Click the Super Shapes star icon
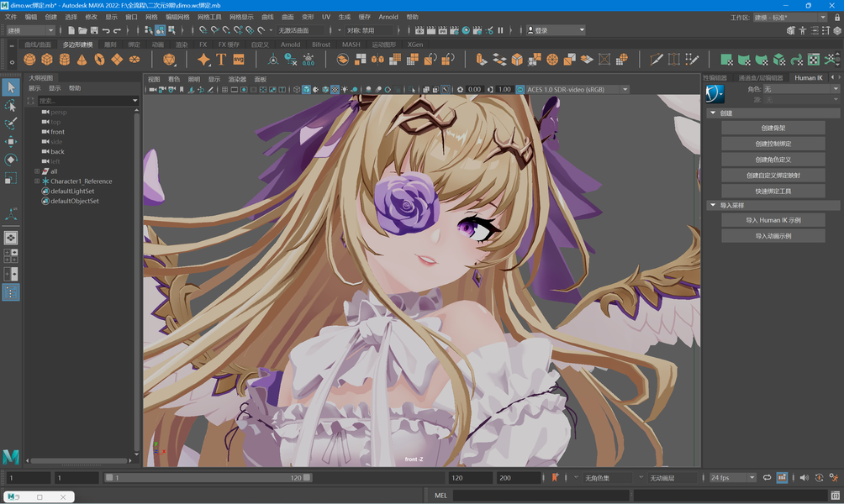This screenshot has width=844, height=504. click(x=203, y=59)
